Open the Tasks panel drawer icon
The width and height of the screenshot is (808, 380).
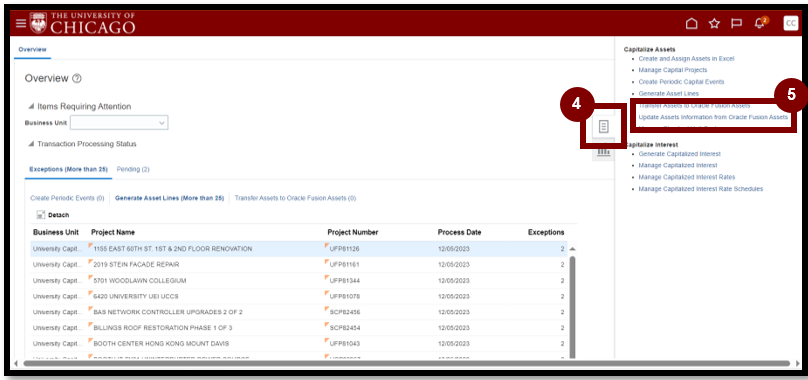point(603,126)
